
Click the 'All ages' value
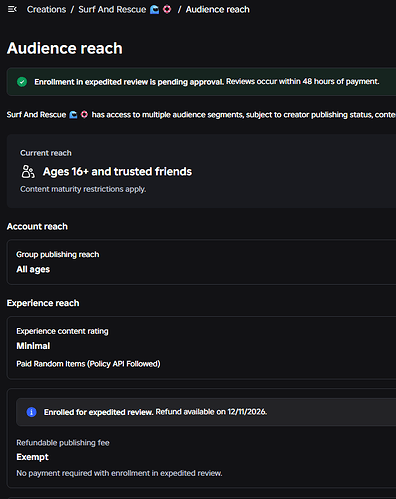coord(33,269)
